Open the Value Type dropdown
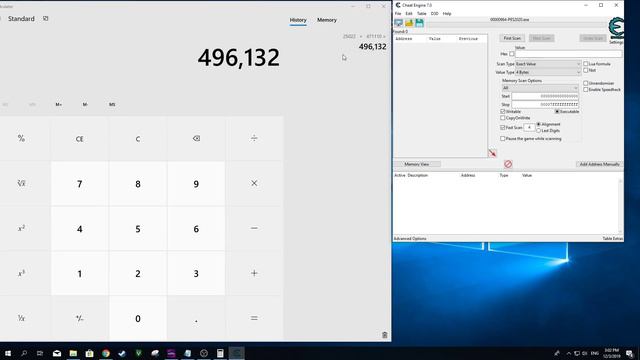640x360 pixels. click(x=548, y=72)
